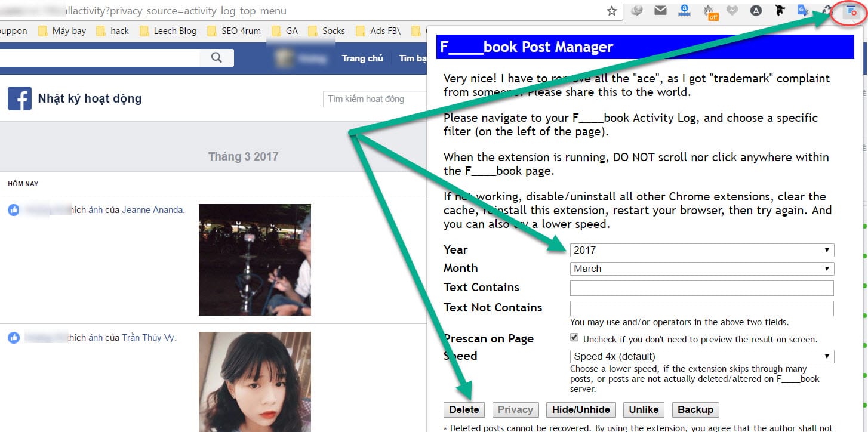Open the Post Manager extension icon
Screen dimensions: 868x432
point(851,10)
